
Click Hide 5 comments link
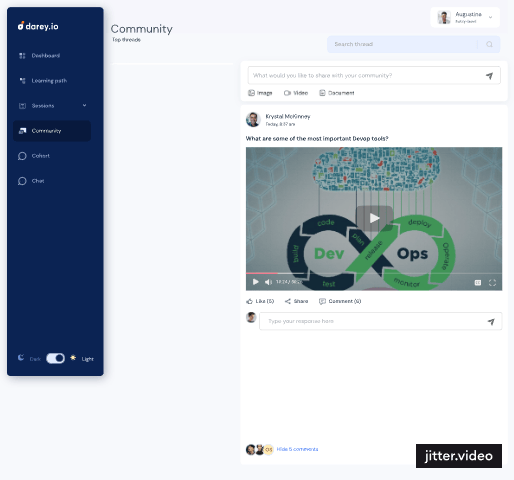point(297,449)
